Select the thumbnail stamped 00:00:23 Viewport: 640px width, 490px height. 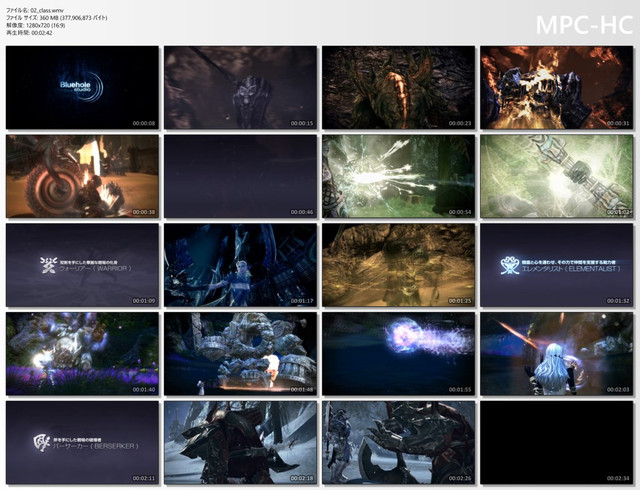(x=398, y=87)
